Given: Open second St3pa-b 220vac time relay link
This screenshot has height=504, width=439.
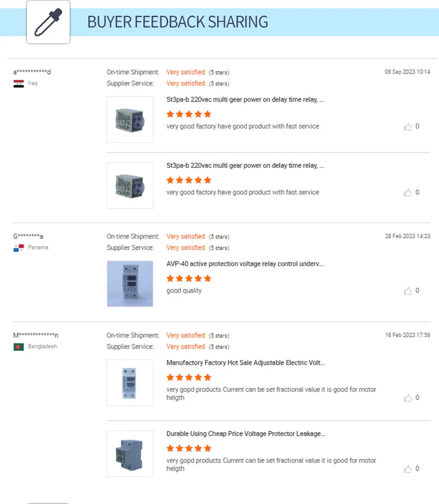Looking at the screenshot, I should click(245, 165).
